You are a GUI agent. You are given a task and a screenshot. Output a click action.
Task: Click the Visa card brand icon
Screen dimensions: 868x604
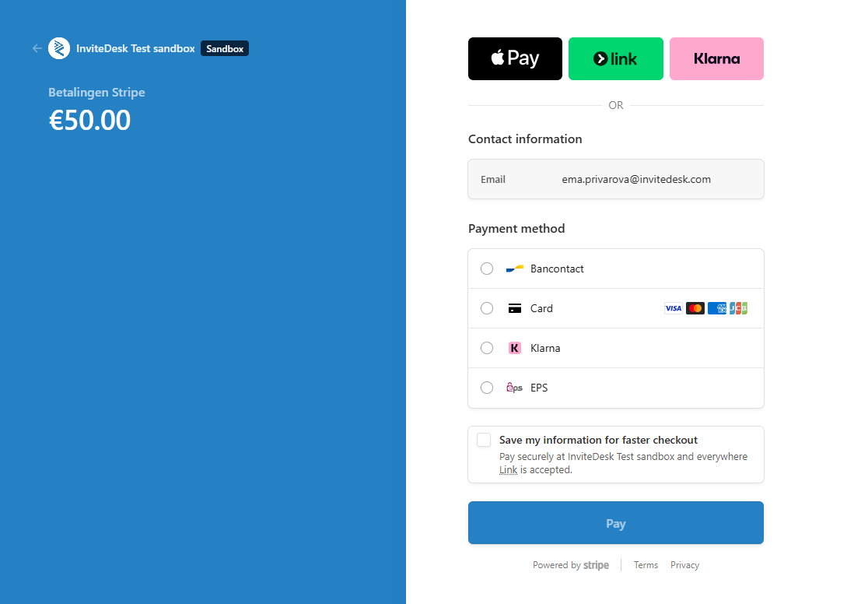click(x=673, y=308)
